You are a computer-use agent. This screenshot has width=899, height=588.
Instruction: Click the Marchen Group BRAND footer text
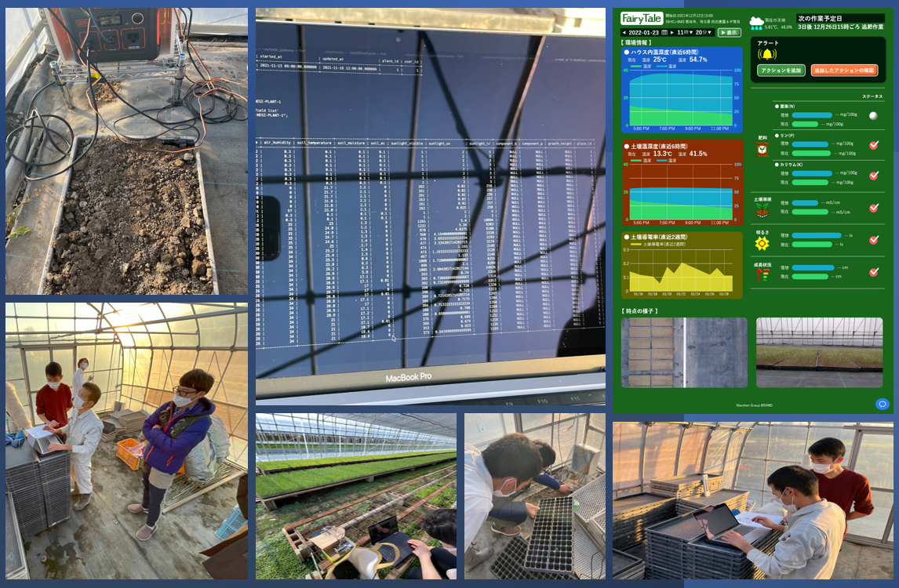pos(754,405)
